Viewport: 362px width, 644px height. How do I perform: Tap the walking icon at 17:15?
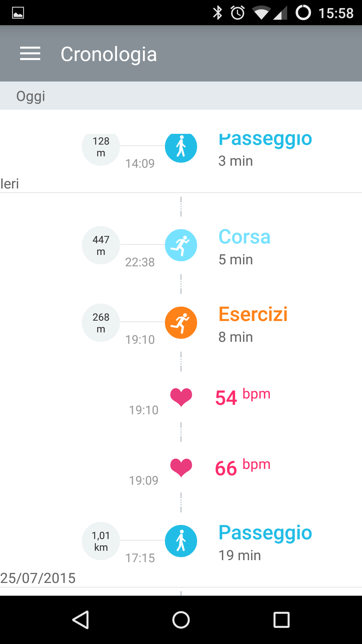point(181,541)
